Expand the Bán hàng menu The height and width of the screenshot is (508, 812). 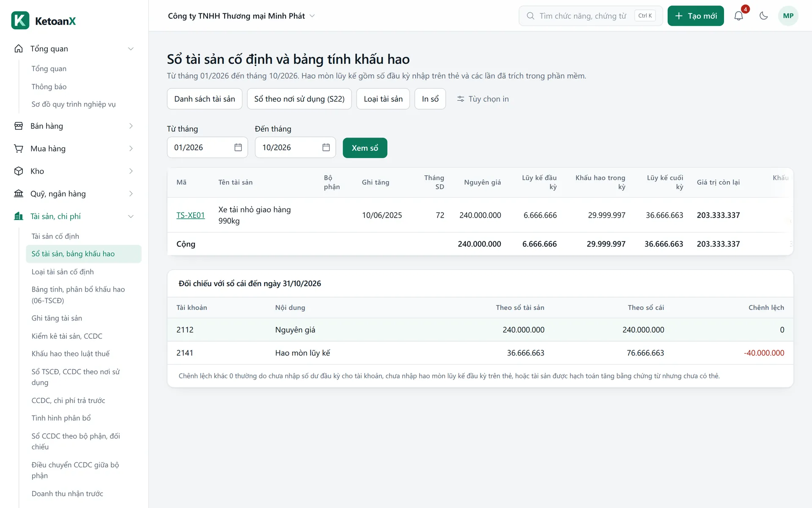click(131, 126)
